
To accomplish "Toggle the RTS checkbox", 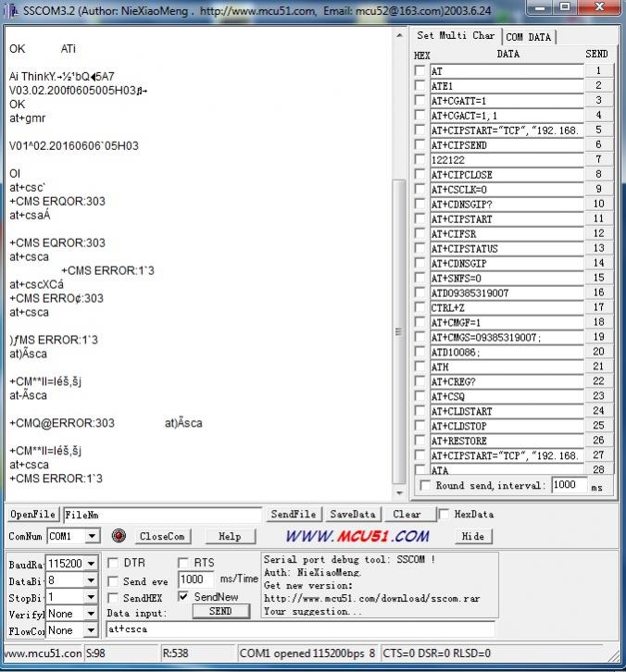I will tap(183, 563).
